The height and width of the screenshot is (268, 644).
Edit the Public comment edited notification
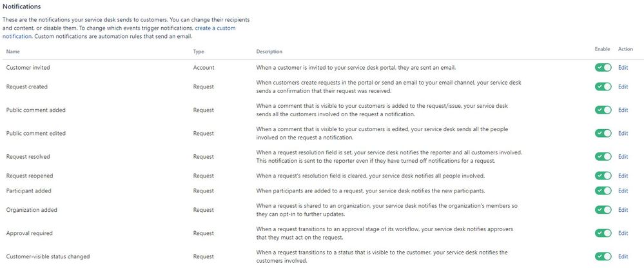click(x=623, y=134)
